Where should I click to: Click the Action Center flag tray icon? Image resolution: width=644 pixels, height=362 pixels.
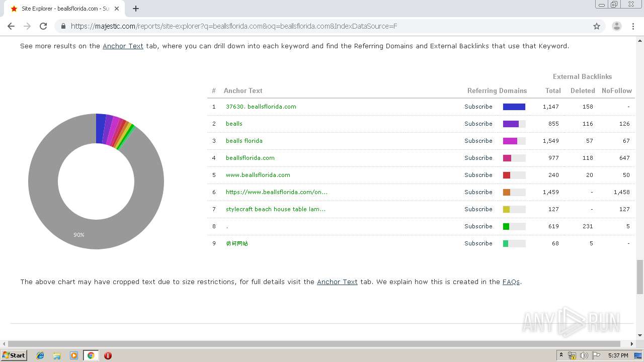[x=596, y=355]
